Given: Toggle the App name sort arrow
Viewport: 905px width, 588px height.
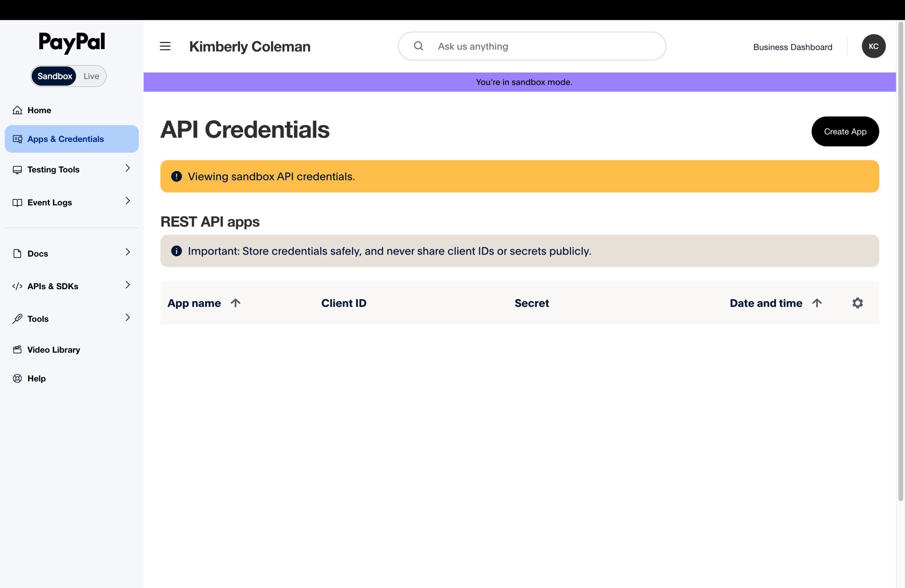Looking at the screenshot, I should point(235,303).
